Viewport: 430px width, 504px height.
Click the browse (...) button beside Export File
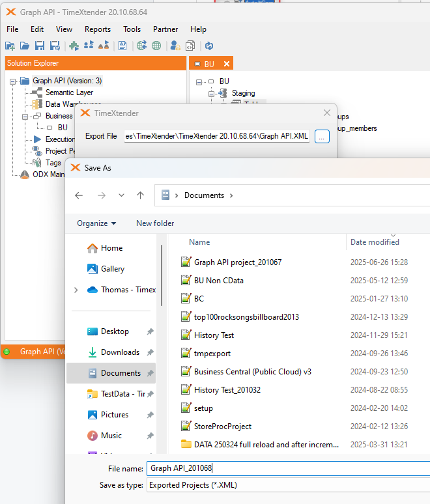[322, 137]
